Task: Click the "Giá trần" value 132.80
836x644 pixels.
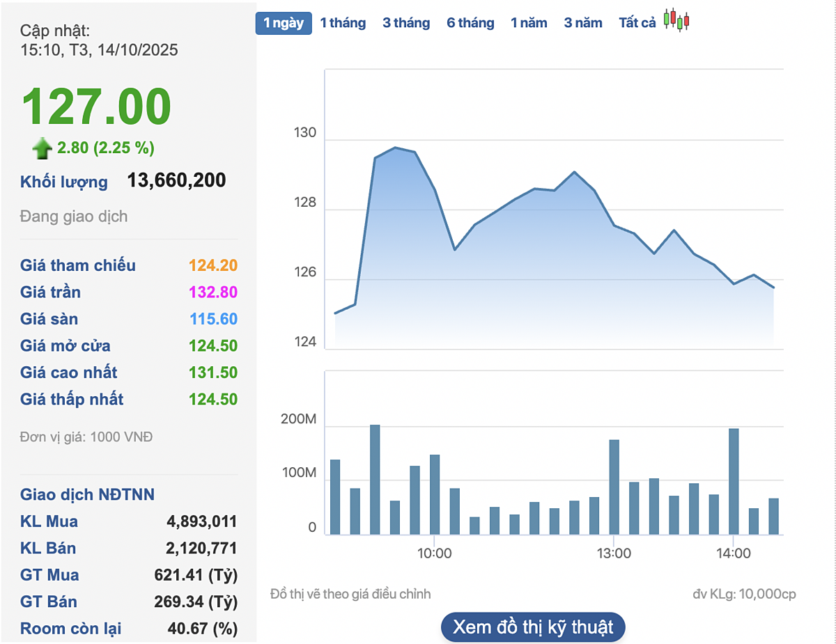Action: pos(213,292)
